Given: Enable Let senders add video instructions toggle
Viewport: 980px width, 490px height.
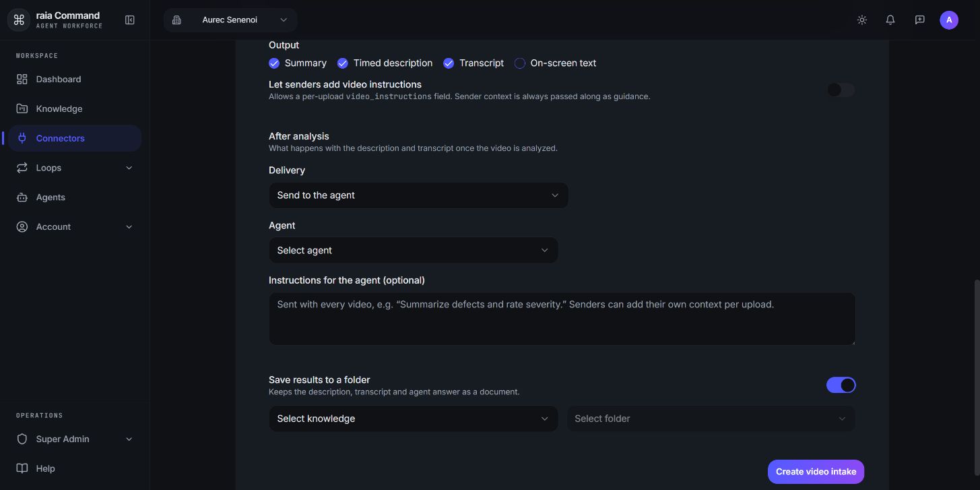Looking at the screenshot, I should (x=841, y=90).
